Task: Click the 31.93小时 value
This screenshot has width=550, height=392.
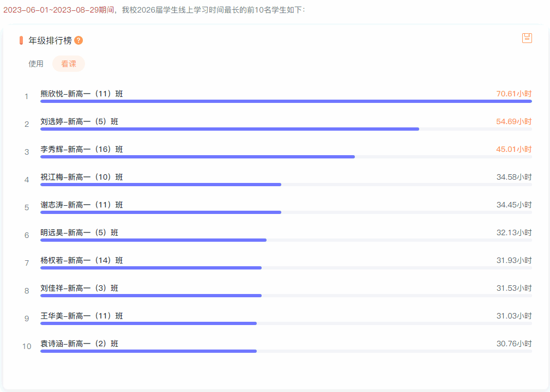Action: 514,260
